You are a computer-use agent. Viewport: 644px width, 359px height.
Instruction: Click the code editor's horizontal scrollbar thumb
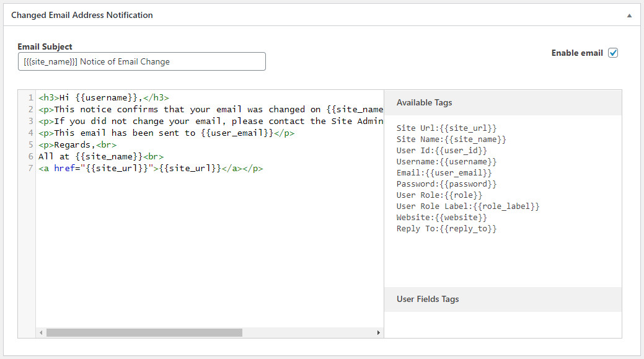tap(144, 332)
